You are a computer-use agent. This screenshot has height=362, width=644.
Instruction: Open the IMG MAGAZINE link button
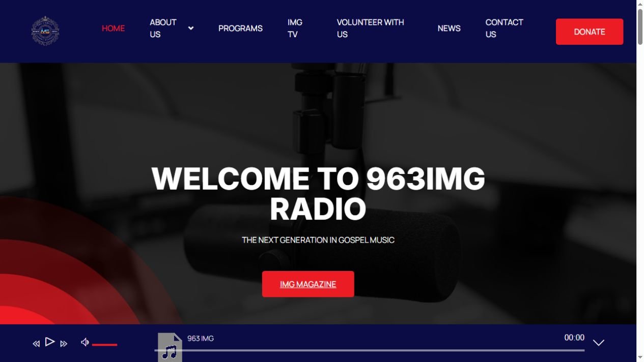click(x=308, y=284)
